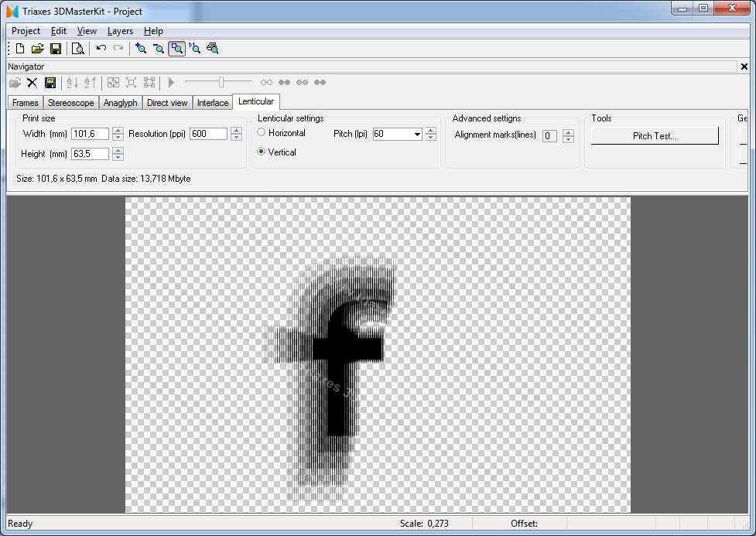The height and width of the screenshot is (536, 756).
Task: Save frames using the Navigator floppy icon
Action: click(x=50, y=83)
